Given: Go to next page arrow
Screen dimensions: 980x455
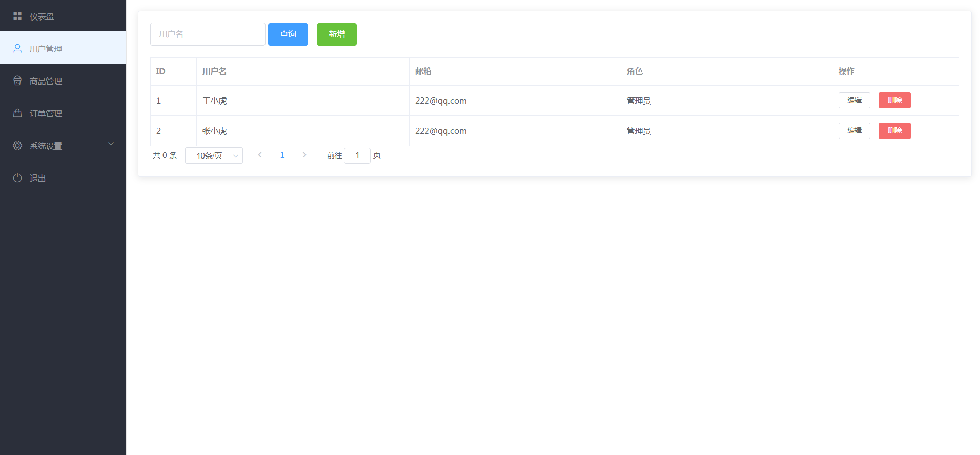Looking at the screenshot, I should 304,155.
